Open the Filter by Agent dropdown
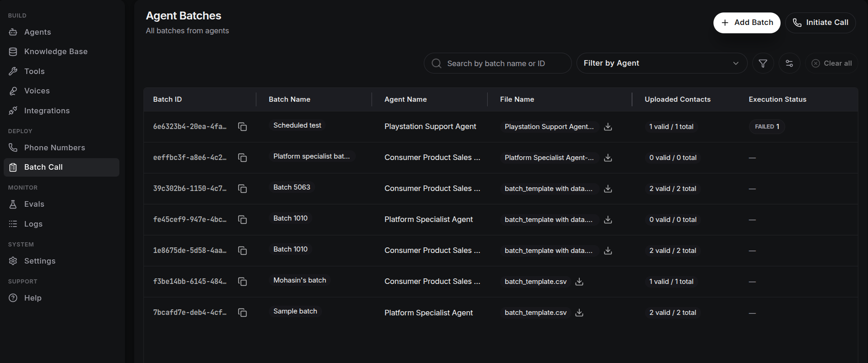This screenshot has width=868, height=363. (662, 63)
